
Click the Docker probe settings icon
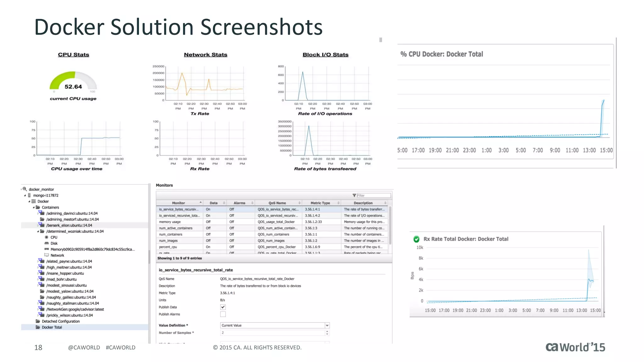tap(34, 201)
